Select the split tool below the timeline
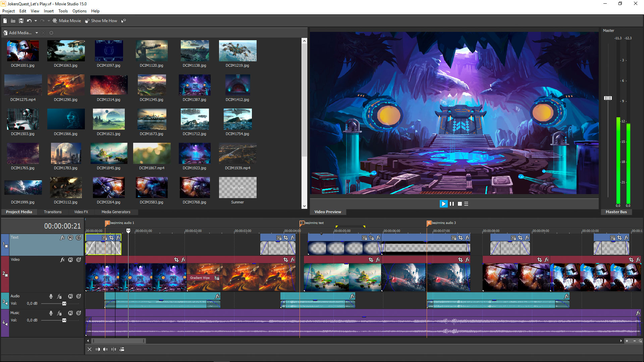Image resolution: width=644 pixels, height=362 pixels. 114,349
